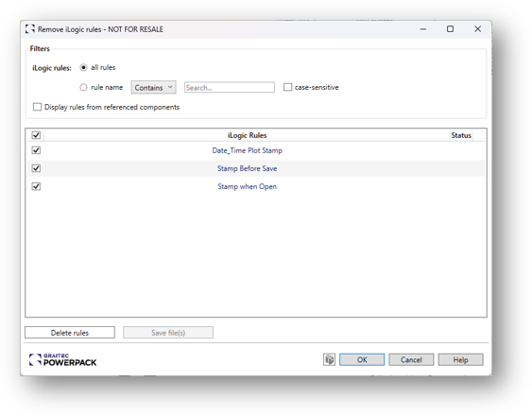Maximize the Remove iLogic rules window
Image resolution: width=532 pixels, height=416 pixels.
pyautogui.click(x=450, y=29)
